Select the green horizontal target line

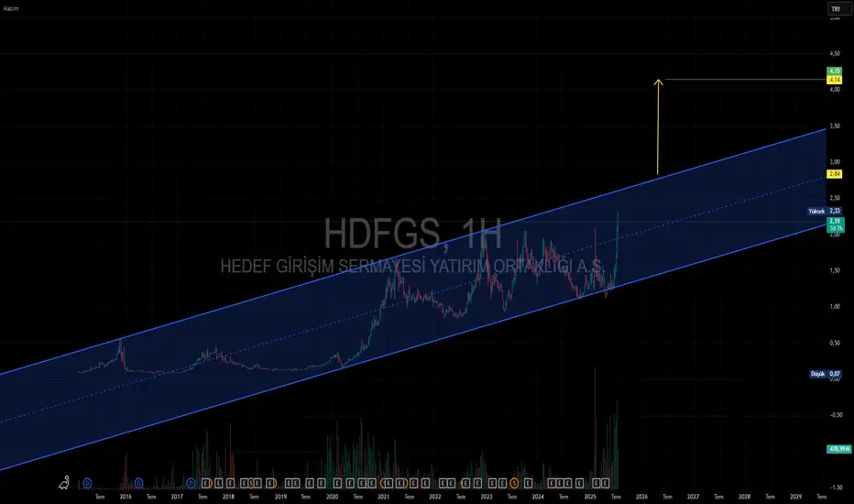coord(746,80)
